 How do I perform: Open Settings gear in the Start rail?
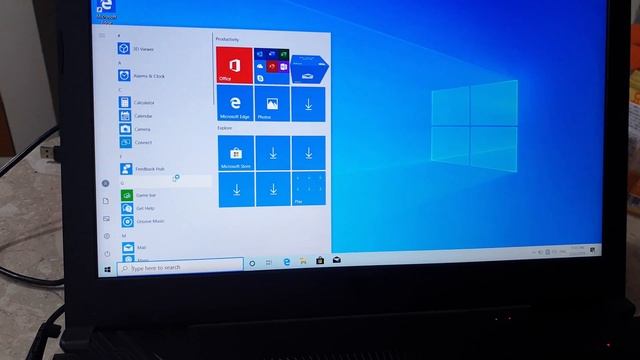click(x=107, y=236)
